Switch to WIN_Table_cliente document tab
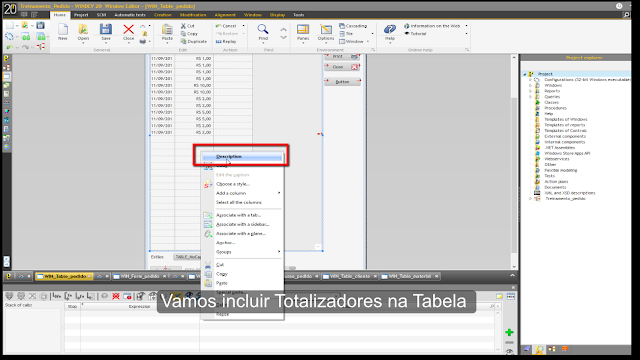 click(x=349, y=276)
